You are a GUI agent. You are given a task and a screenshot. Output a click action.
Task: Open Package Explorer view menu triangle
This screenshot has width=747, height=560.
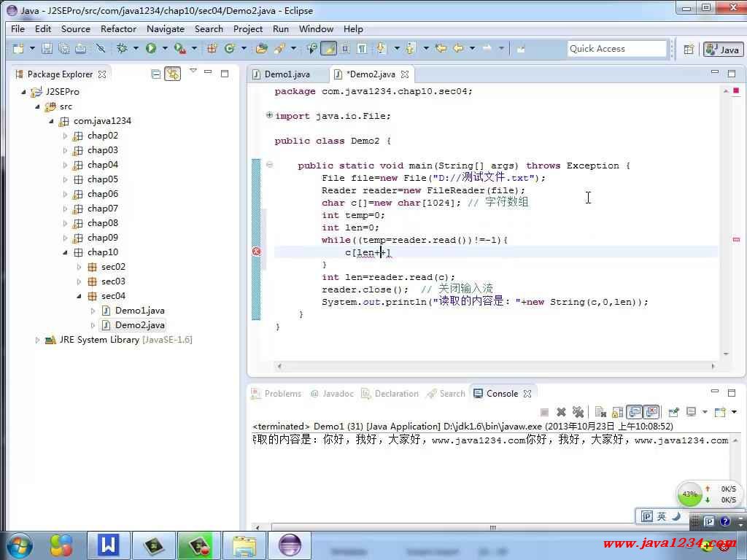tap(193, 71)
